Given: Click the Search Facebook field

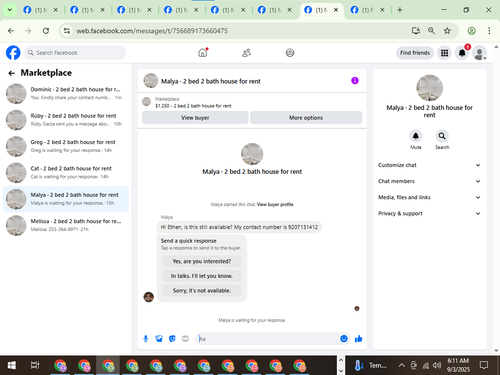Looking at the screenshot, I should click(x=75, y=53).
